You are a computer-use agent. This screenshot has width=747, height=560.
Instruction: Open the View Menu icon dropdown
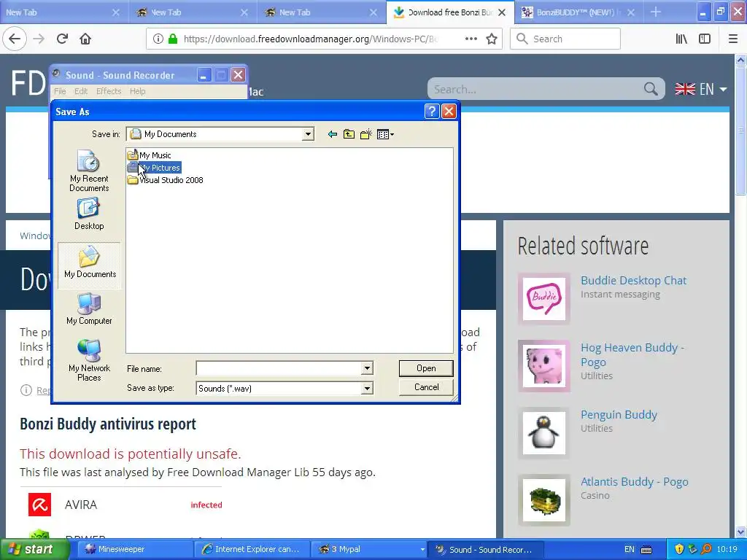pyautogui.click(x=385, y=134)
